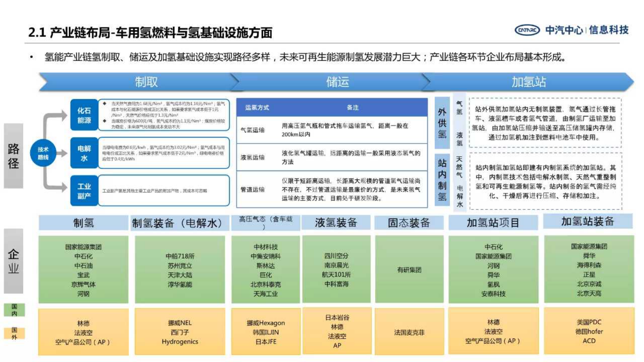Click the 固态装备 column header

[x=409, y=223]
